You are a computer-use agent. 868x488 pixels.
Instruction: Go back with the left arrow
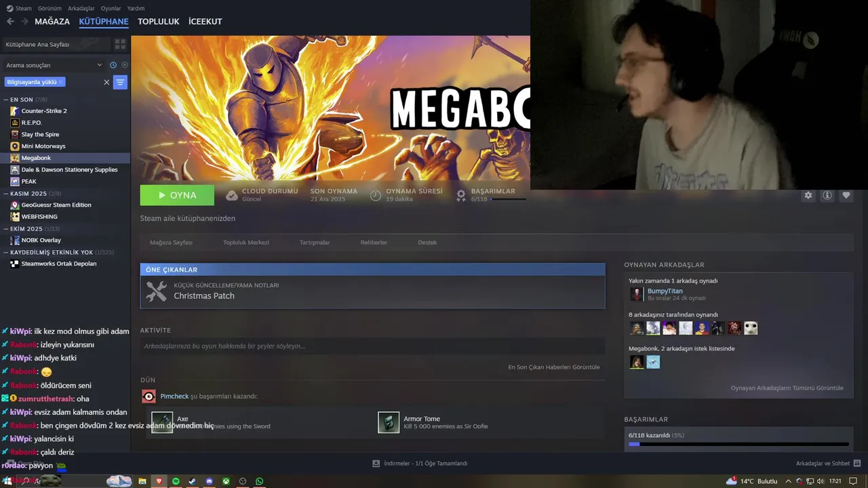tap(10, 22)
